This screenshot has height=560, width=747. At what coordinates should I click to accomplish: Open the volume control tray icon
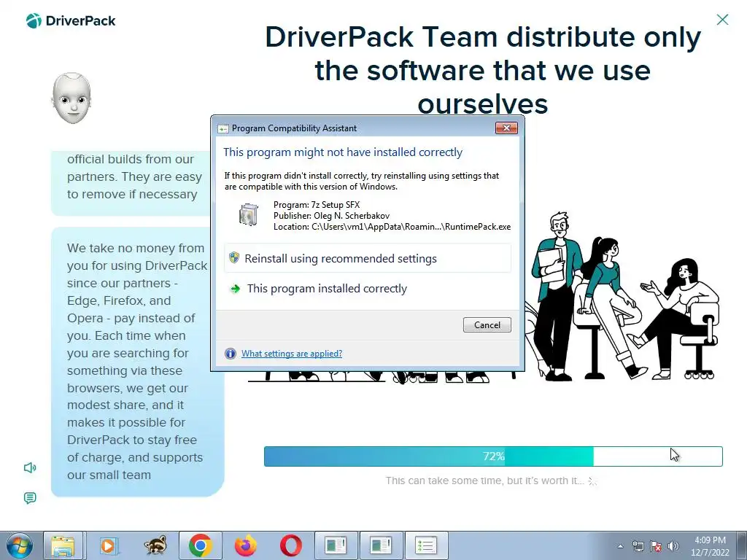point(673,546)
